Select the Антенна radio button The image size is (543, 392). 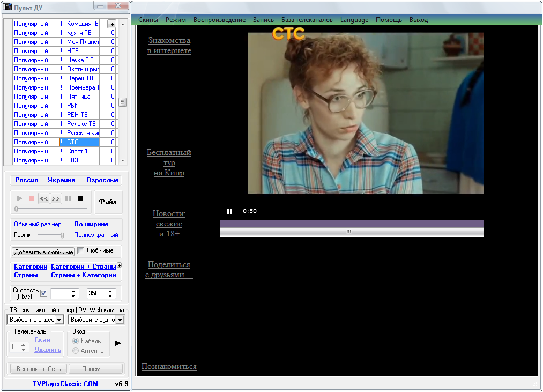coord(76,351)
